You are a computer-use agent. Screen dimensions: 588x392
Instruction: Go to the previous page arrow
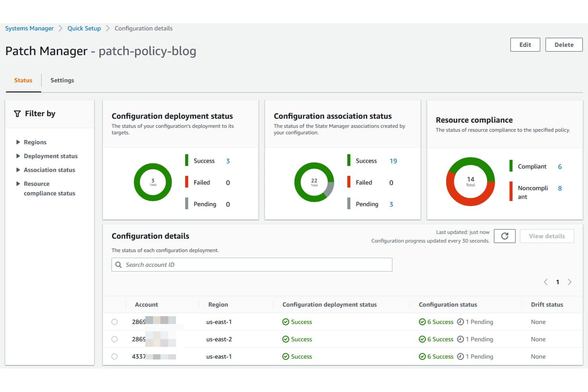[545, 282]
